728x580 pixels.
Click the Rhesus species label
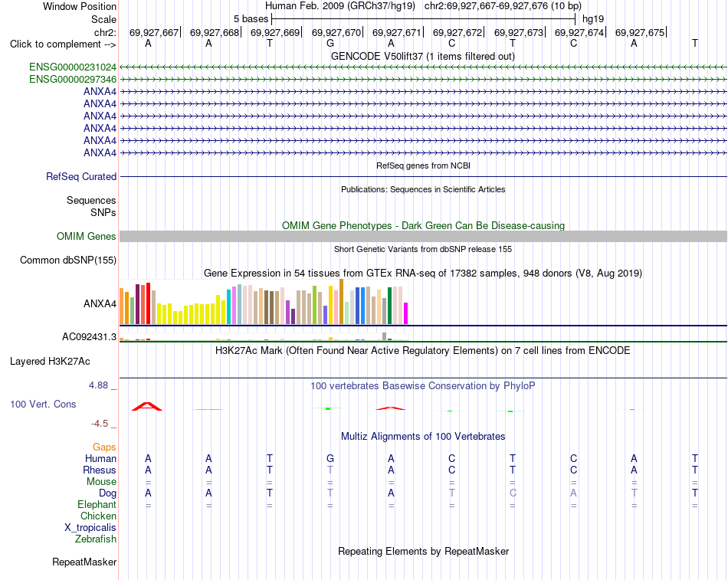100,470
